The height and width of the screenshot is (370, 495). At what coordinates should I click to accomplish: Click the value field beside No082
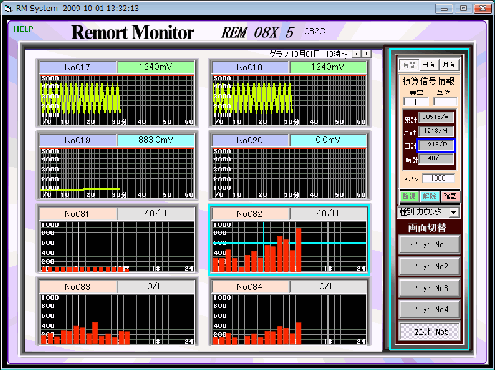point(328,214)
